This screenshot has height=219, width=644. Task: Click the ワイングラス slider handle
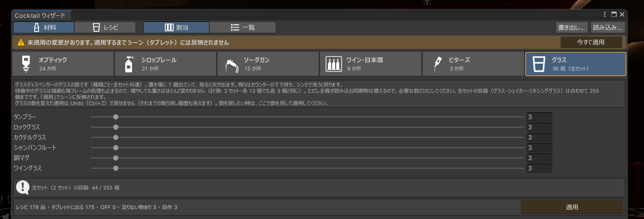click(x=116, y=168)
